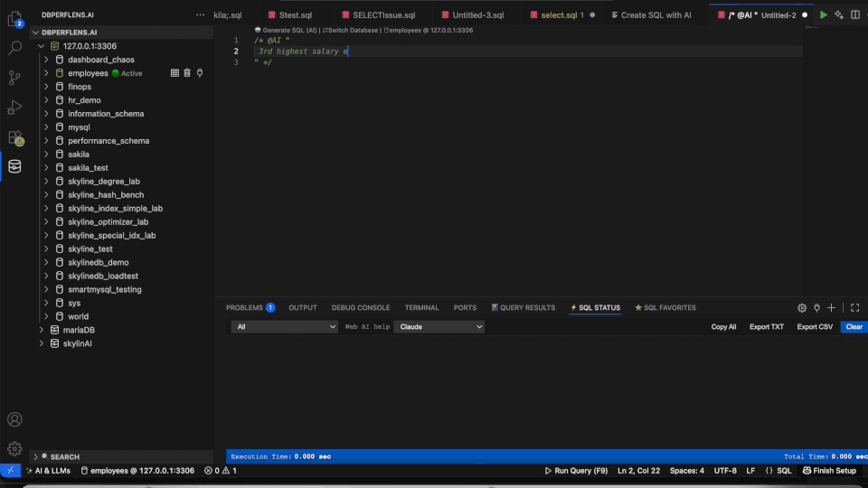Open the AI & LLMs status bar item

point(48,471)
